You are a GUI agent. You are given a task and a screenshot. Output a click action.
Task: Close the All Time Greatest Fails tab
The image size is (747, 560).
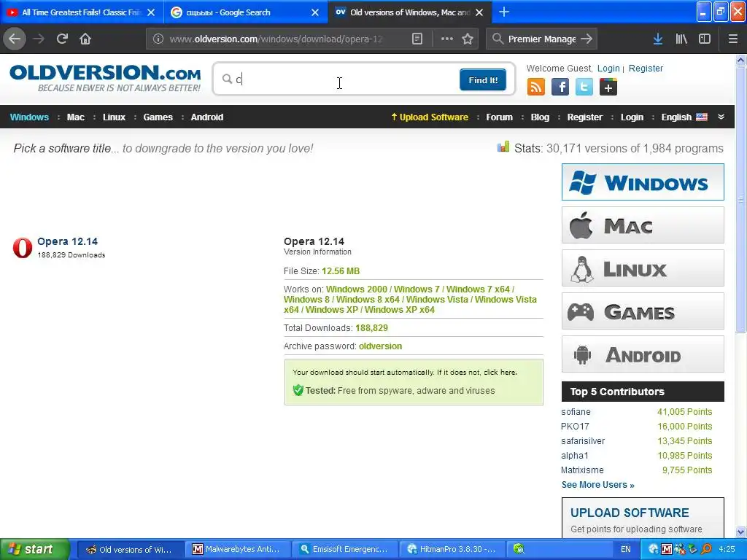coord(151,12)
